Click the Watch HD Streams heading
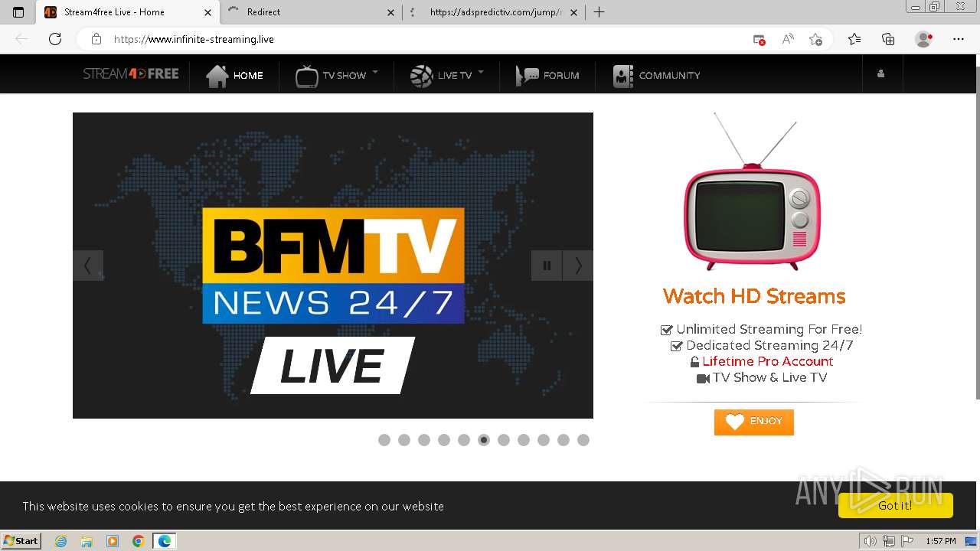 pyautogui.click(x=754, y=296)
